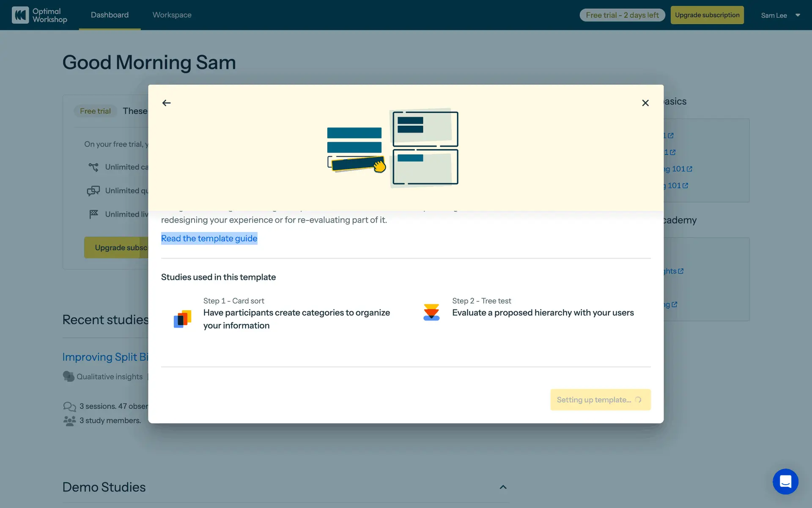
Task: Click external link icon beside 101
Action: pyautogui.click(x=689, y=169)
